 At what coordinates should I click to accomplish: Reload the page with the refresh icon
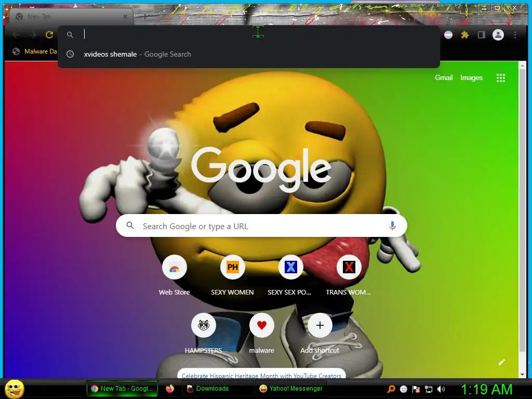point(49,35)
